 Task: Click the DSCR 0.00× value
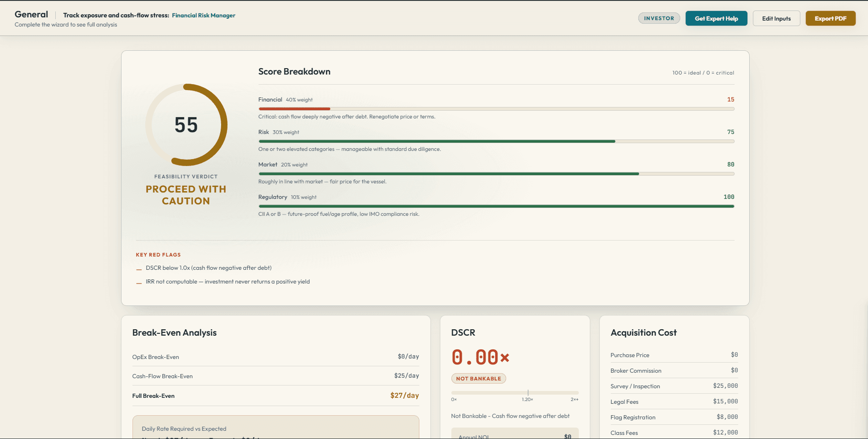coord(480,358)
